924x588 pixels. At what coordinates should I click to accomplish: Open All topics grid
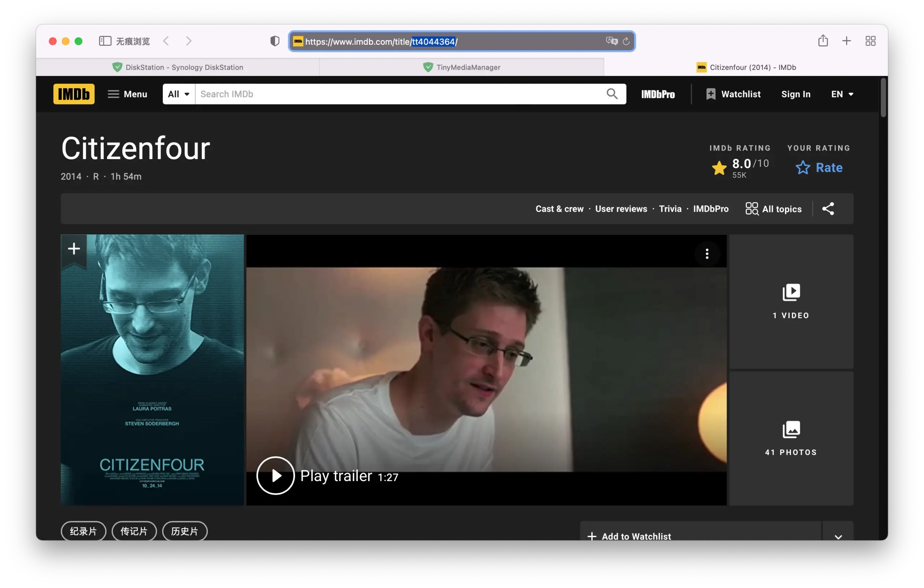(773, 209)
